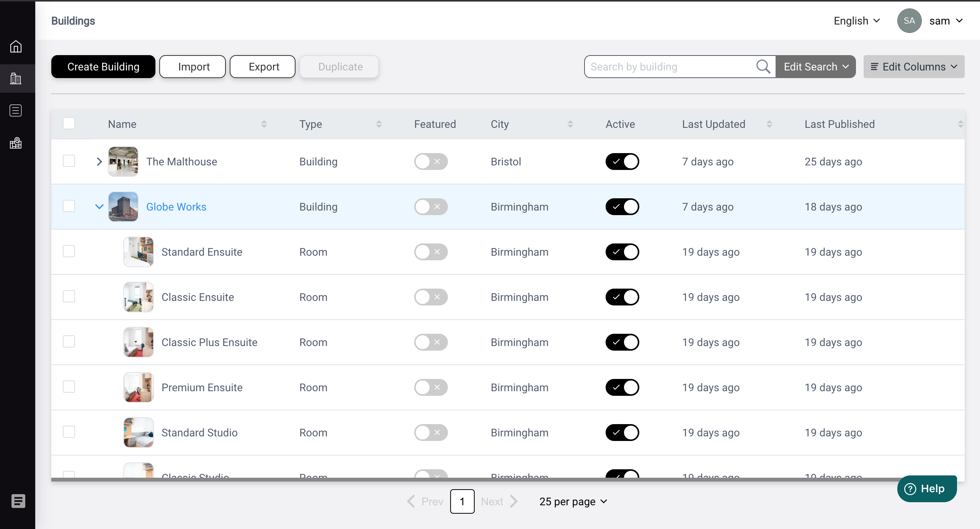Sort by the Name column arrows

264,124
